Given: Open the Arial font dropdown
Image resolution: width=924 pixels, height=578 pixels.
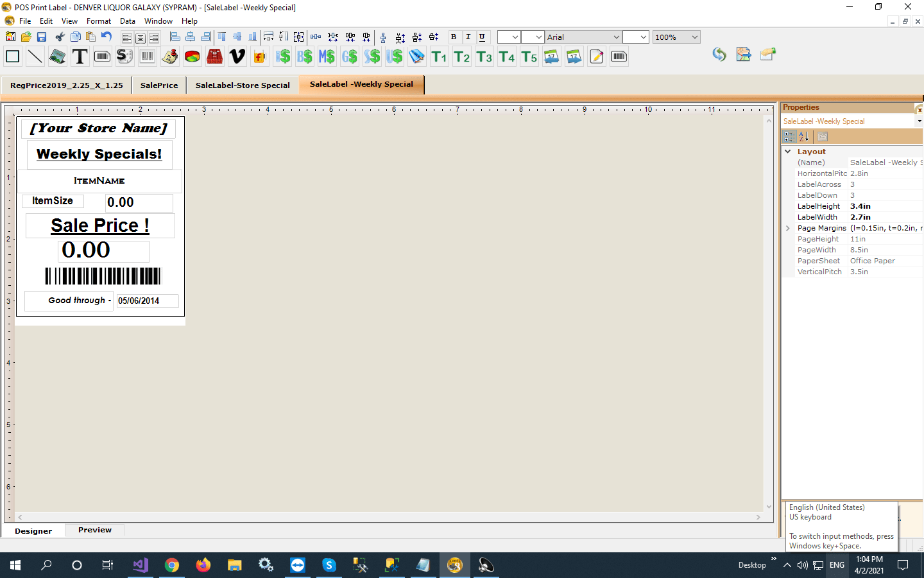Looking at the screenshot, I should (x=616, y=37).
